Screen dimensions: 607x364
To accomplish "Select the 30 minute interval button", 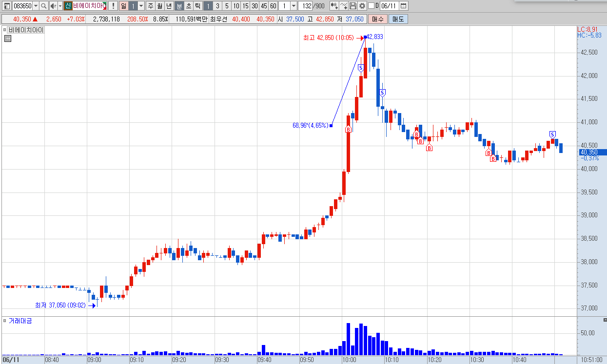I will [255, 6].
